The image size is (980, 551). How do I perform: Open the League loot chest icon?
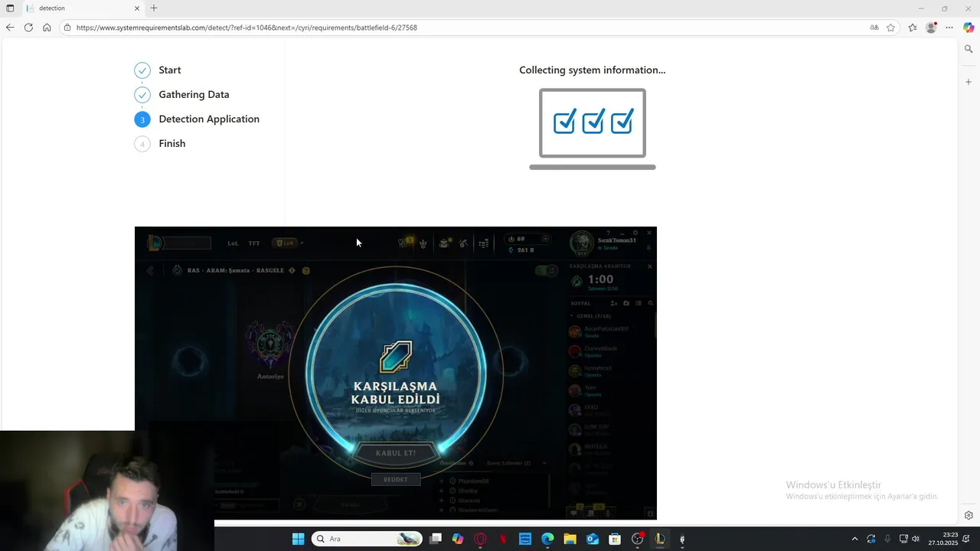[444, 243]
